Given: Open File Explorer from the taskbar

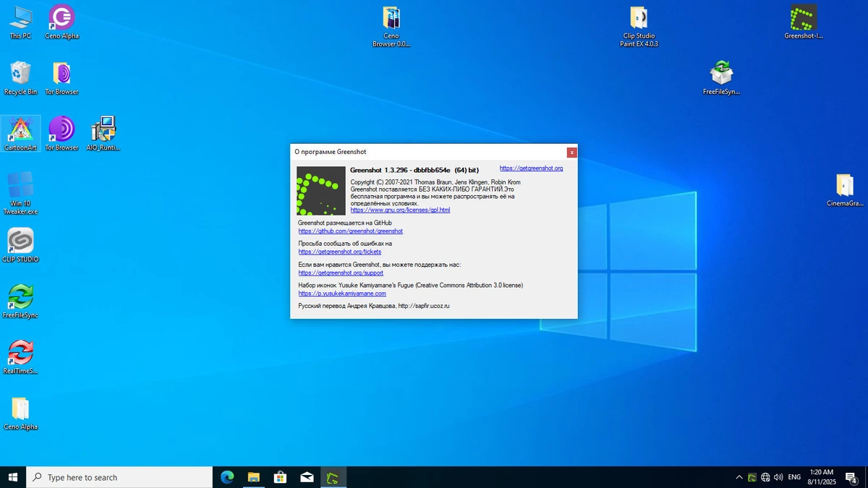Looking at the screenshot, I should coord(254,477).
